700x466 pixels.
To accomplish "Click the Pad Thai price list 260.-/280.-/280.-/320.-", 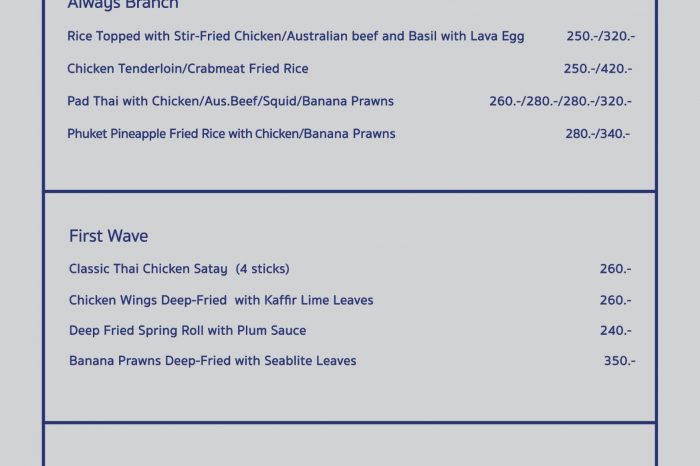I will [x=560, y=101].
